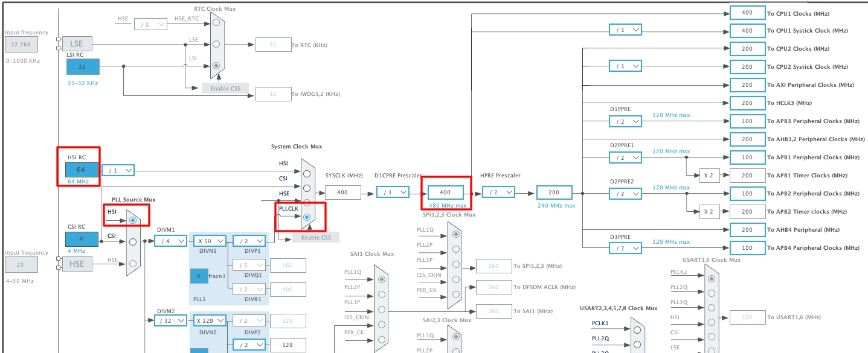Open the D2PPRE2 /2 dropdown

point(625,194)
